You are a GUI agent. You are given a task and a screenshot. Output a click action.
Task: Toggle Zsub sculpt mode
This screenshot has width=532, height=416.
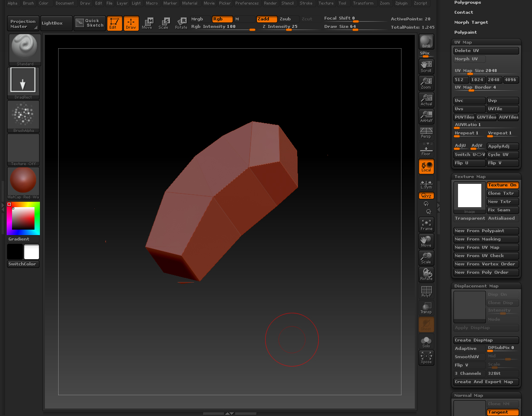[x=288, y=19]
